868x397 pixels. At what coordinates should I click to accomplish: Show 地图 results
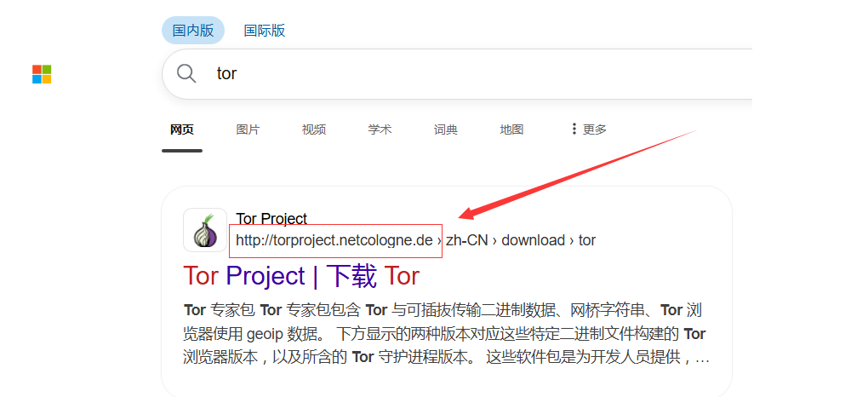[x=511, y=129]
